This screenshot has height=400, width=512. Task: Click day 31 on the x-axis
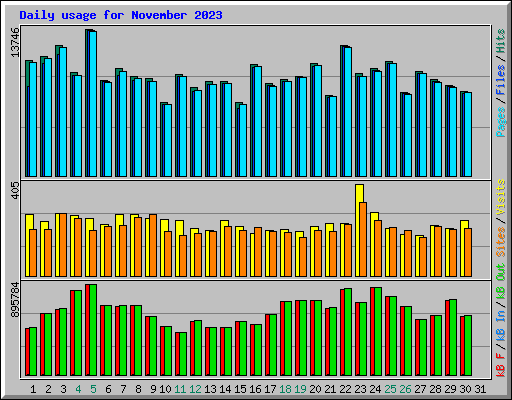(480, 389)
